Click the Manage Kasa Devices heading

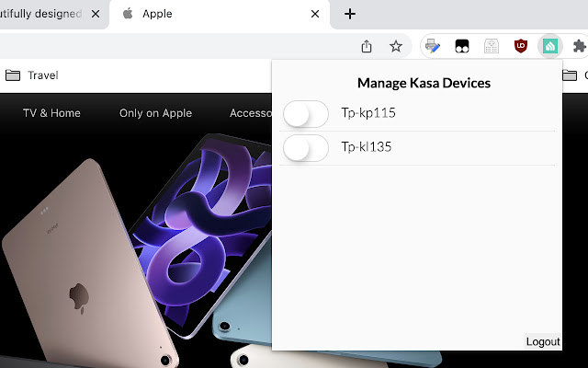[x=424, y=83]
